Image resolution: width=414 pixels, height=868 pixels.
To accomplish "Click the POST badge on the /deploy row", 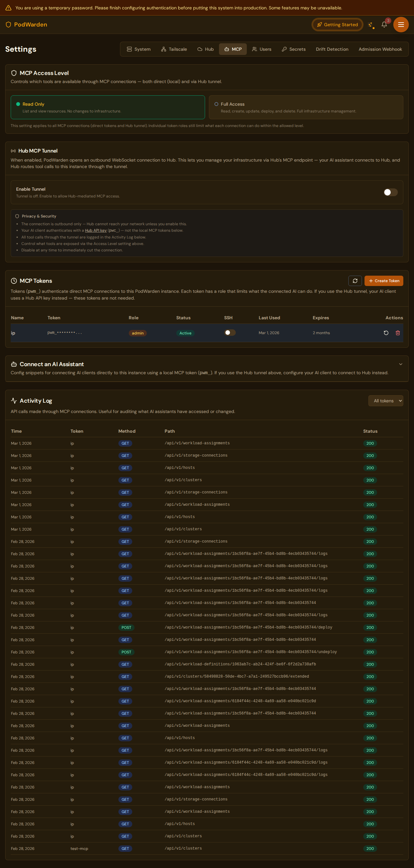I will pos(126,628).
